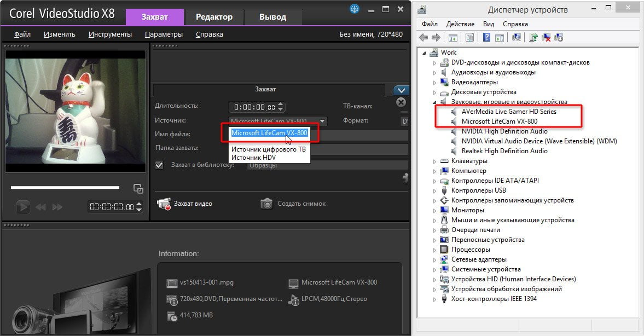Image resolution: width=644 pixels, height=336 pixels.
Task: Open the Properties icon in Device Manager toolbar
Action: pyautogui.click(x=469, y=38)
